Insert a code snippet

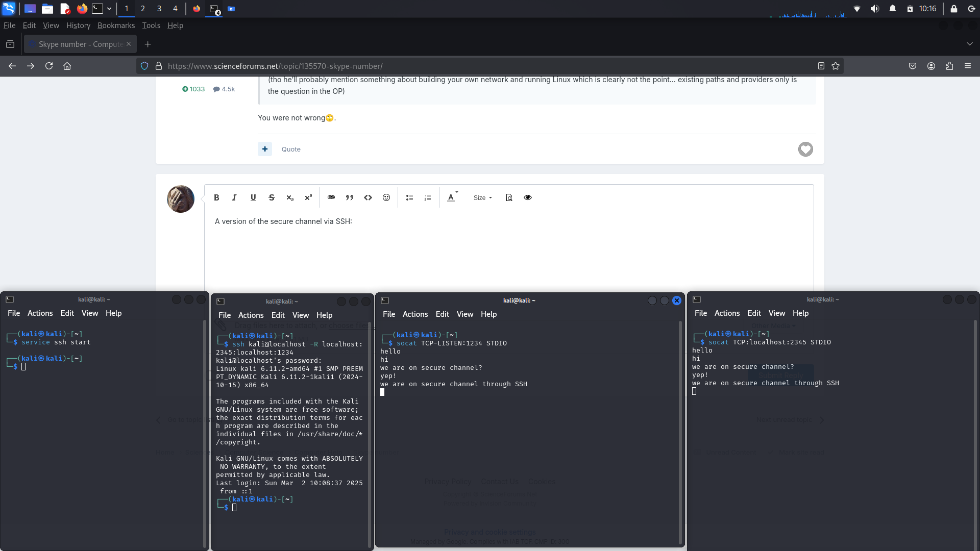point(368,197)
